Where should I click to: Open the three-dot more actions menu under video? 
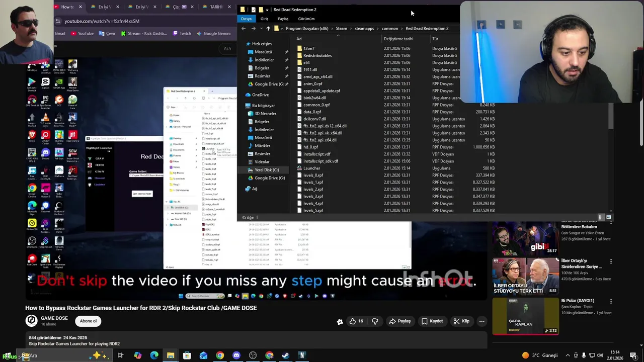click(481, 321)
